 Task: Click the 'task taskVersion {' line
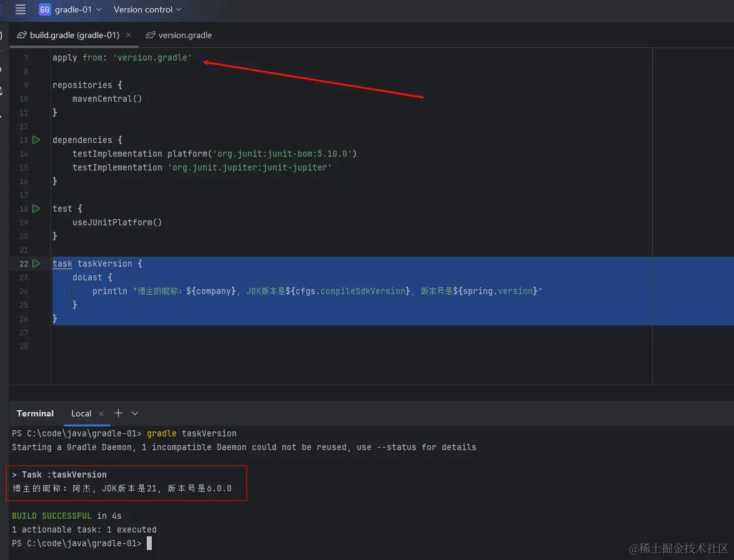97,264
